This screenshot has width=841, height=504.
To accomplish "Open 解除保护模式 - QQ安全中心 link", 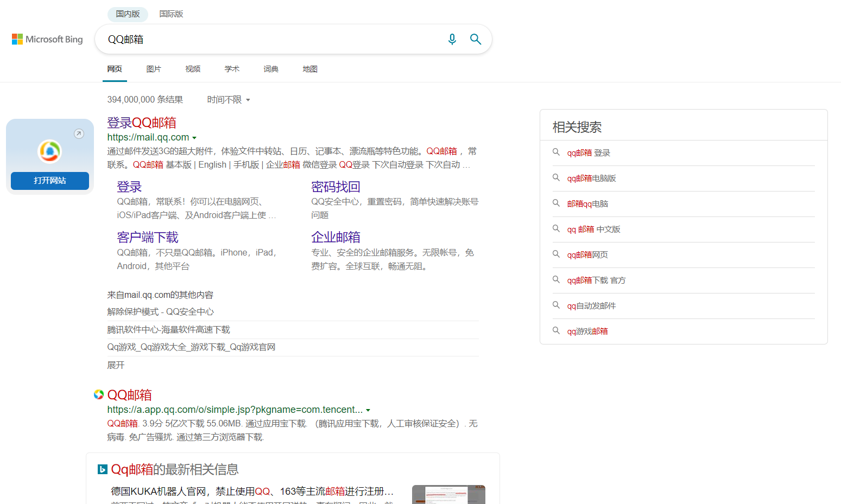I will click(x=160, y=312).
